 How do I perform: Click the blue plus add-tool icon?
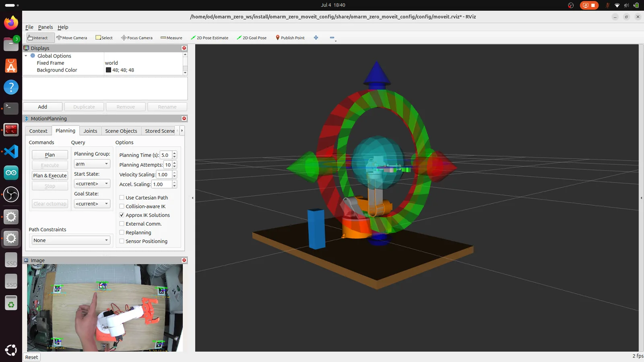pyautogui.click(x=316, y=38)
